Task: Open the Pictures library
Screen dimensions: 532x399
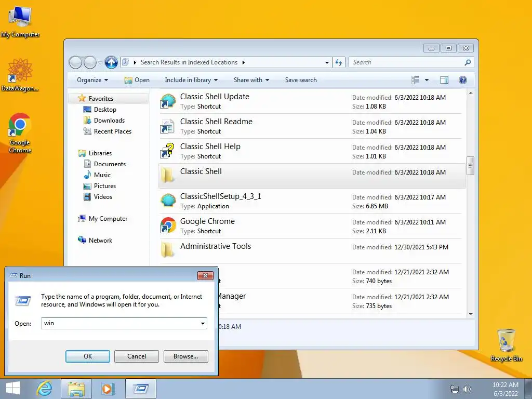Action: 104,186
